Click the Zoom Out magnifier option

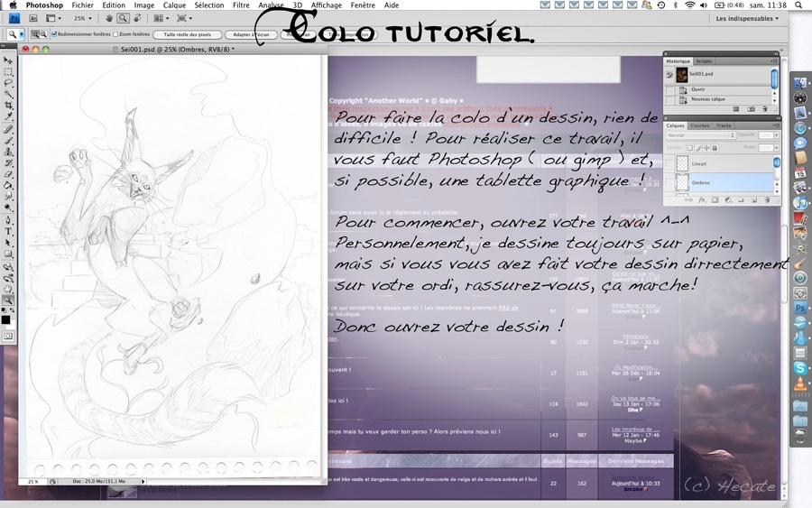[42, 34]
